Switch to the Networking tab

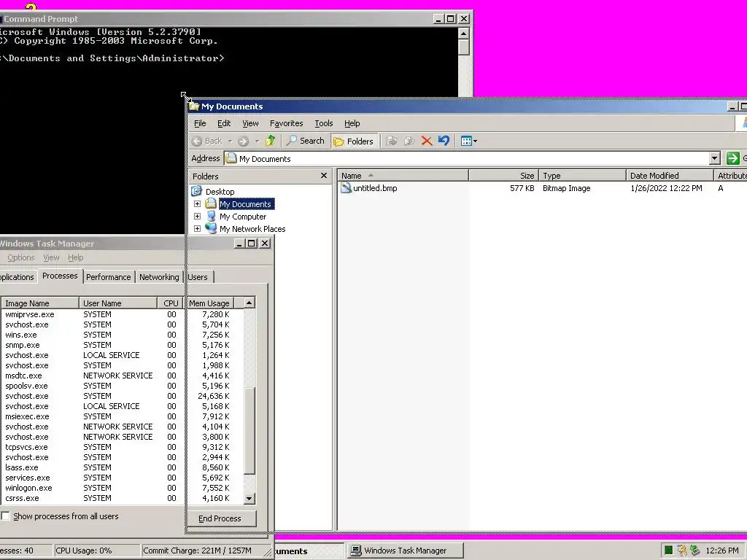click(x=159, y=277)
